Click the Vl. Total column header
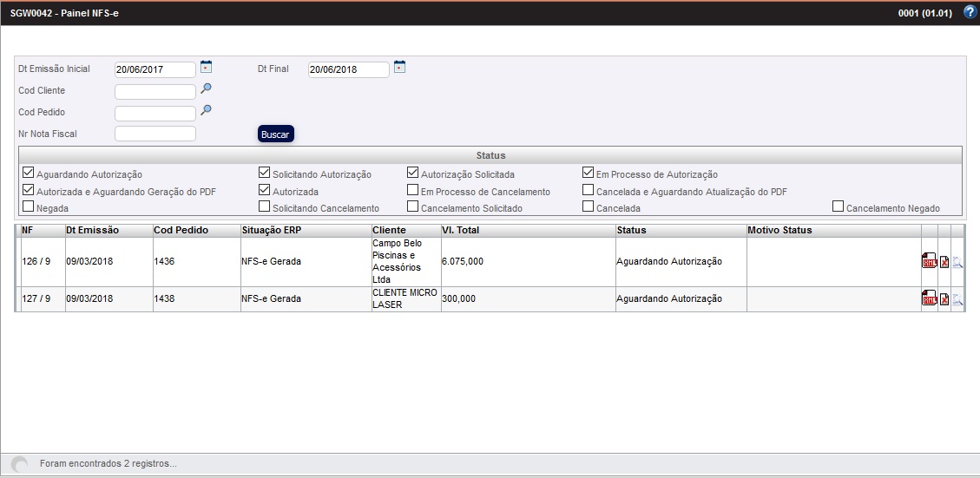 click(x=460, y=231)
